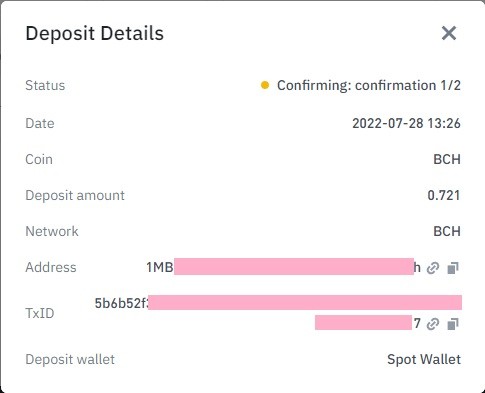
Task: Click the 2022-07-28 13:26 date value
Action: [406, 124]
